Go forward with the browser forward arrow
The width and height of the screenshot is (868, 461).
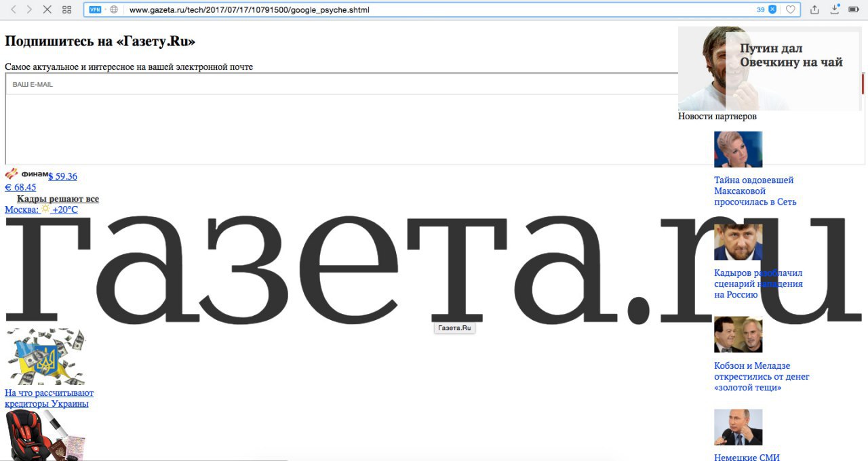[29, 9]
